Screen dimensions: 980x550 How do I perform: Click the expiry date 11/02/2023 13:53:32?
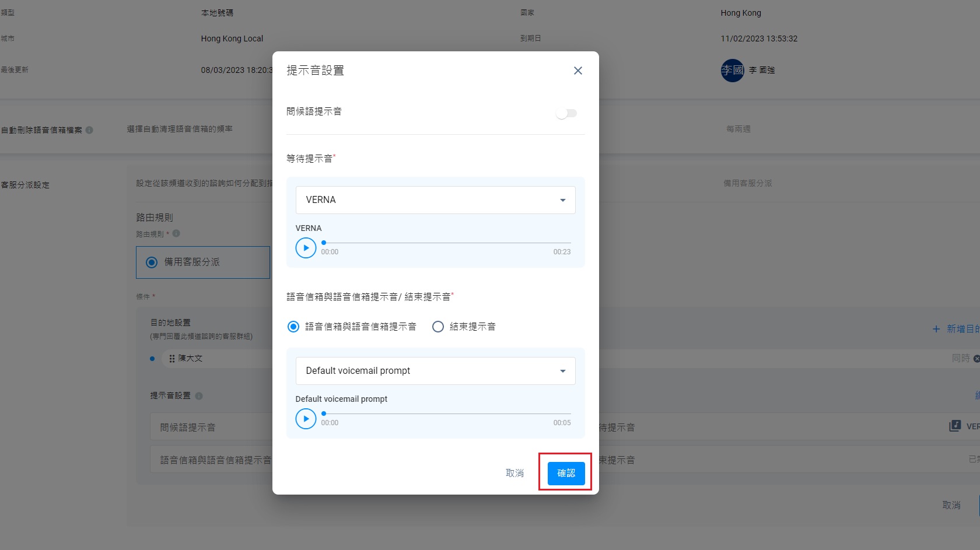(x=759, y=38)
